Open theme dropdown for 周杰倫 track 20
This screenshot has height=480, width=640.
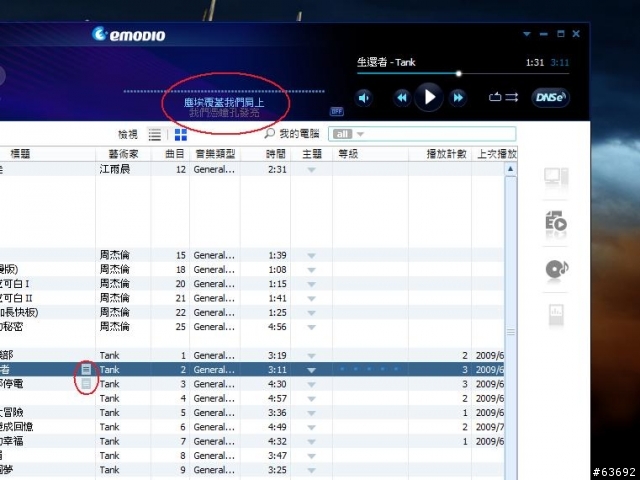point(311,284)
